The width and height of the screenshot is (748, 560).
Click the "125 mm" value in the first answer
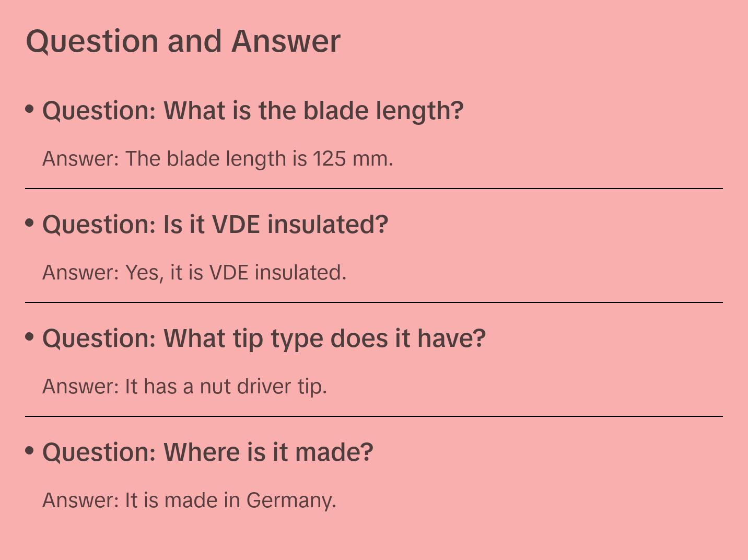[352, 159]
